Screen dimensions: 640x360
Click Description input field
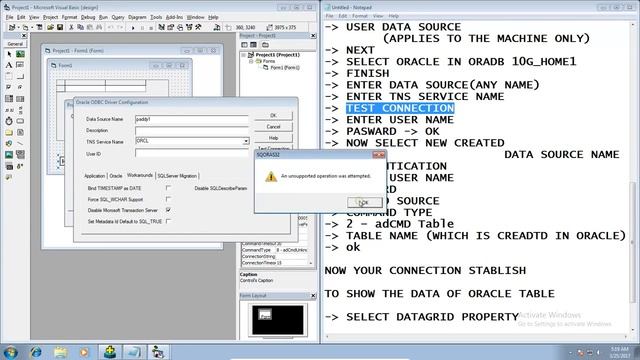coord(191,130)
